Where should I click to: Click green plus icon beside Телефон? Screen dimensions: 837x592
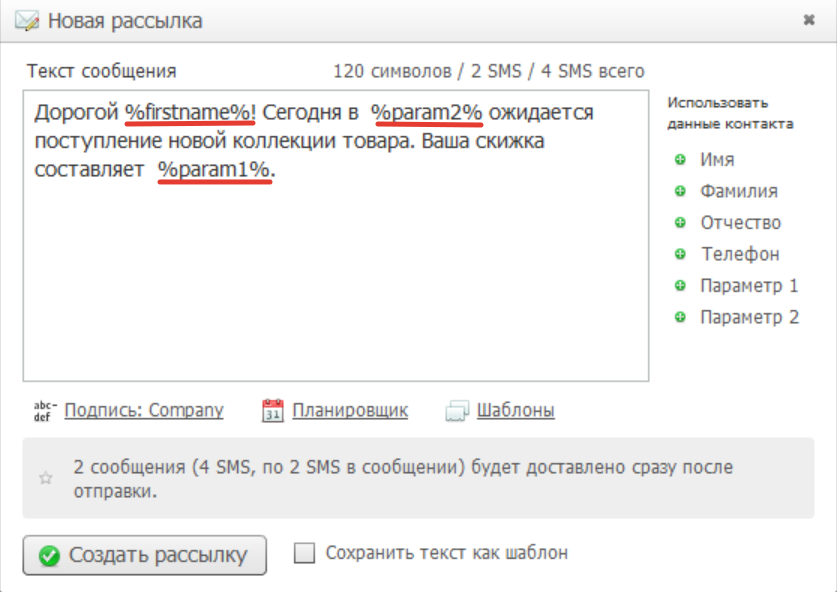pos(680,254)
